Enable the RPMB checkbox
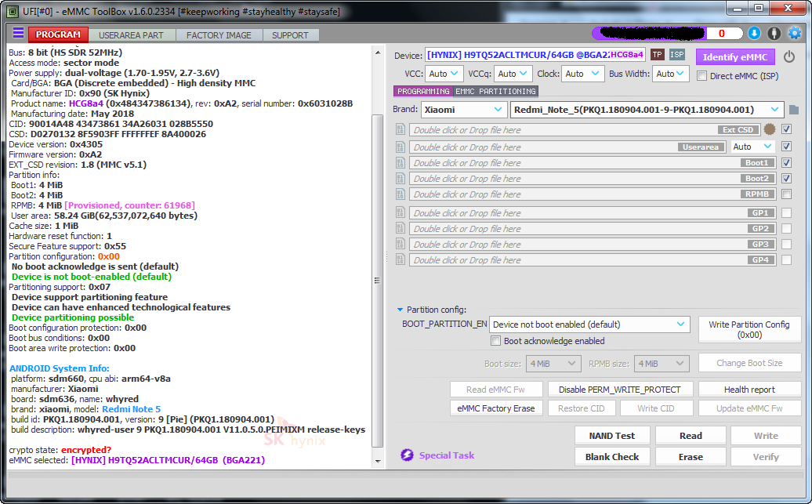Image resolution: width=812 pixels, height=504 pixels. click(x=786, y=194)
